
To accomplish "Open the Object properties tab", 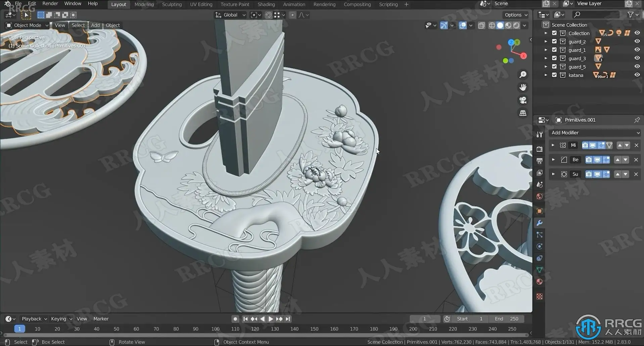I will tap(540, 211).
